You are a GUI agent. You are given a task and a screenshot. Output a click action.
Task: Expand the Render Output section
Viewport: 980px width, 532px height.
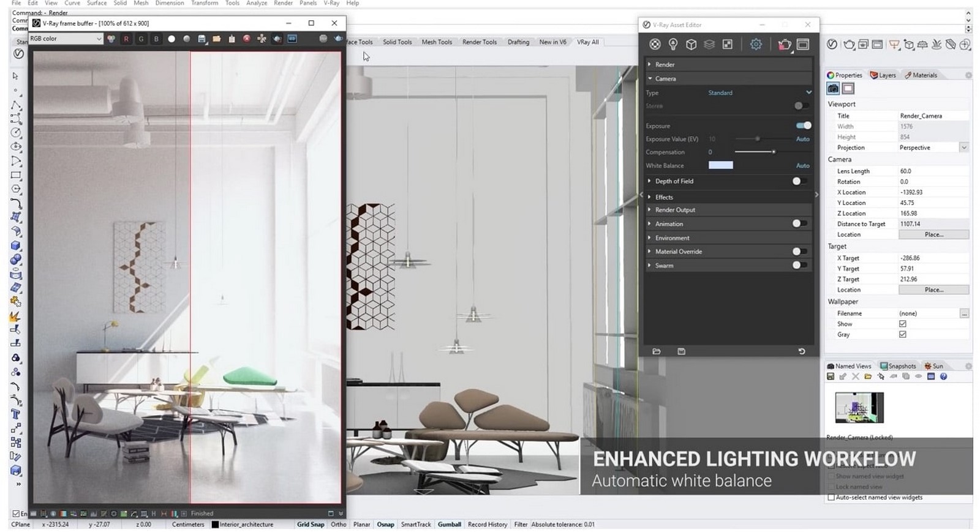click(x=729, y=209)
